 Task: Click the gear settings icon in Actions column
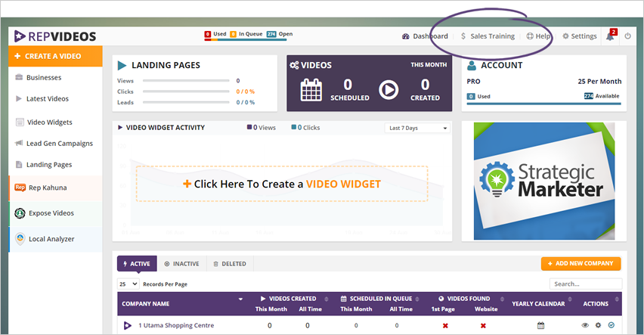click(x=598, y=325)
